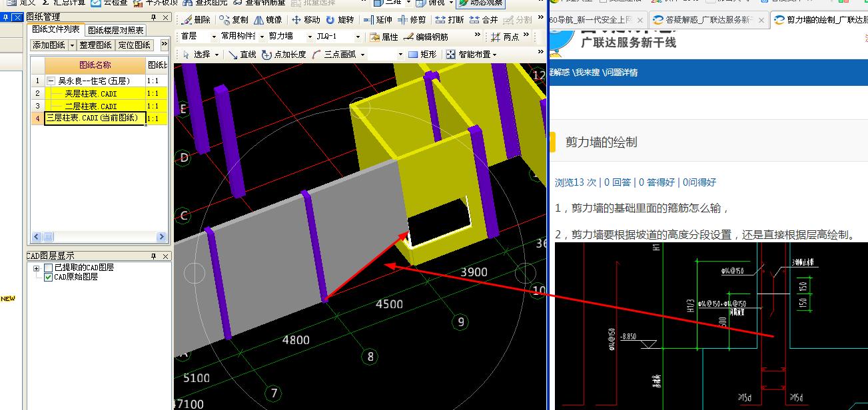Pick the 修剪 (trim) tool
Viewport: 868px width, 410px height.
pos(412,20)
